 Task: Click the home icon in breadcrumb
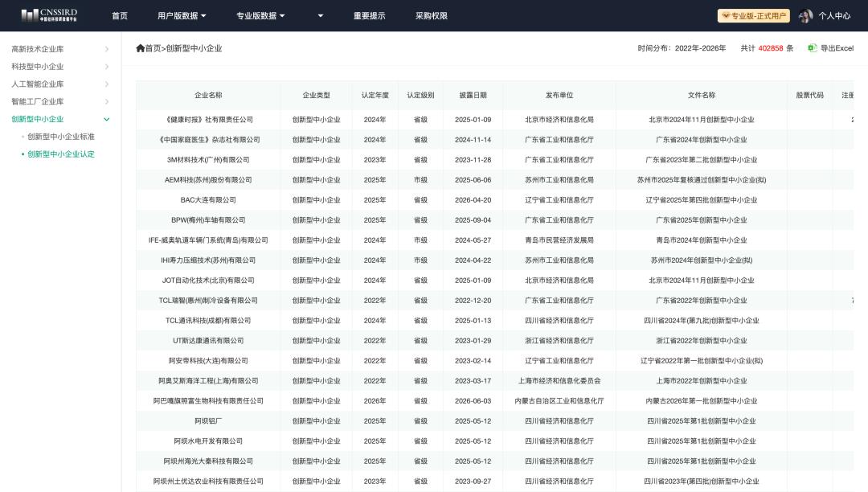coord(140,48)
